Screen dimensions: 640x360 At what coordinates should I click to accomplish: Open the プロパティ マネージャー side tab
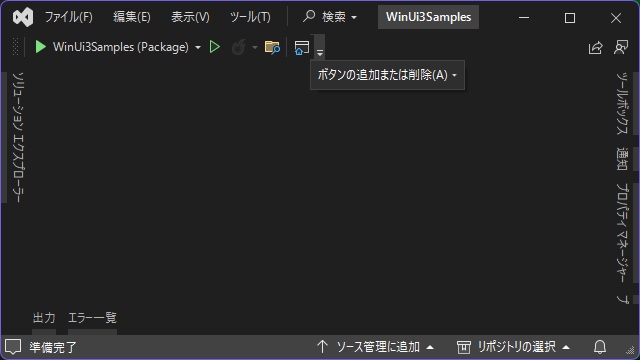click(622, 233)
